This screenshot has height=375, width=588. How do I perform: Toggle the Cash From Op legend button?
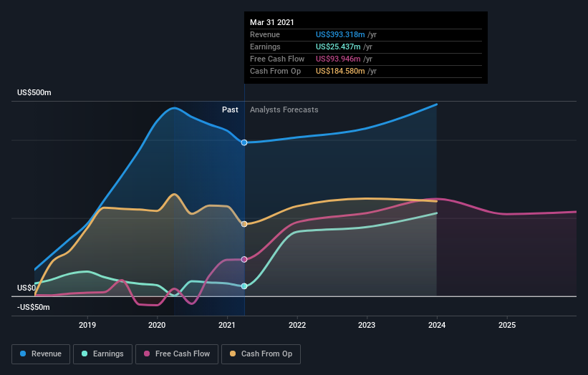pos(261,354)
